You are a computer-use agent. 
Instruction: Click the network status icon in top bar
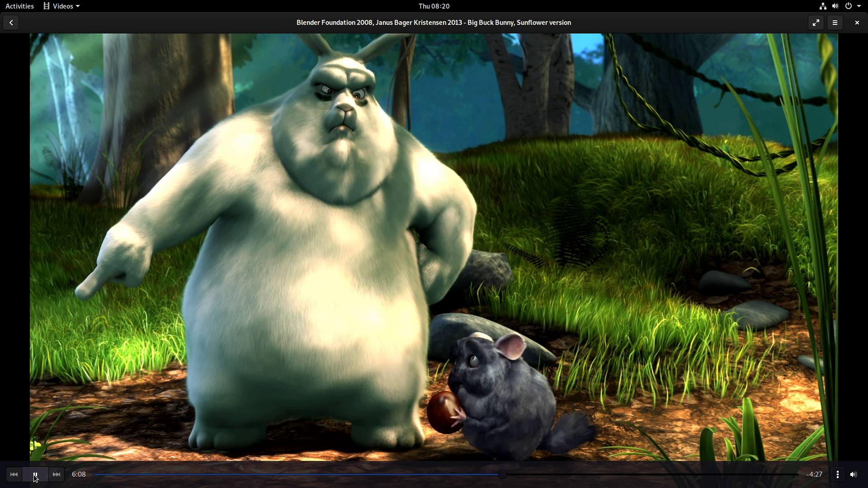823,6
